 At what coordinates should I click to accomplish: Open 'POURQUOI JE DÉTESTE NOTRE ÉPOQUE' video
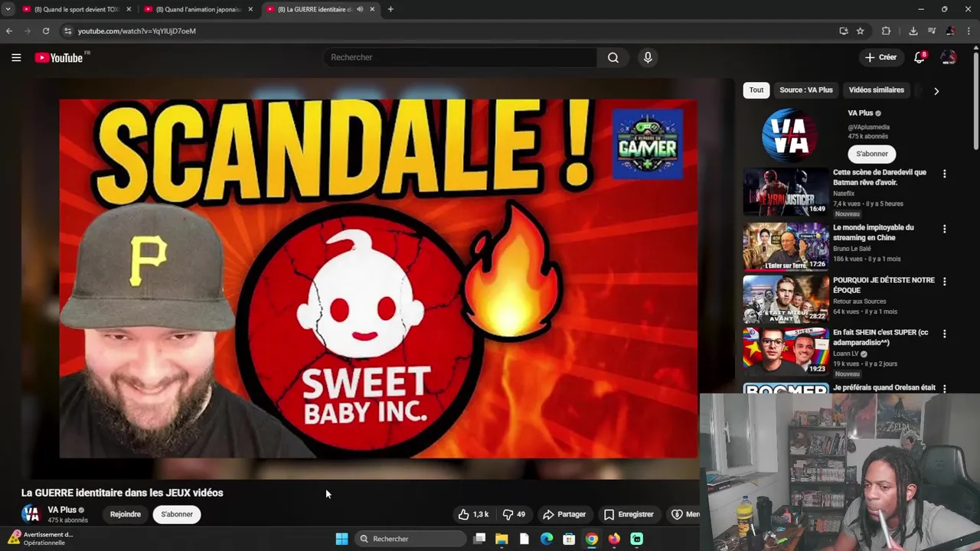pos(884,285)
